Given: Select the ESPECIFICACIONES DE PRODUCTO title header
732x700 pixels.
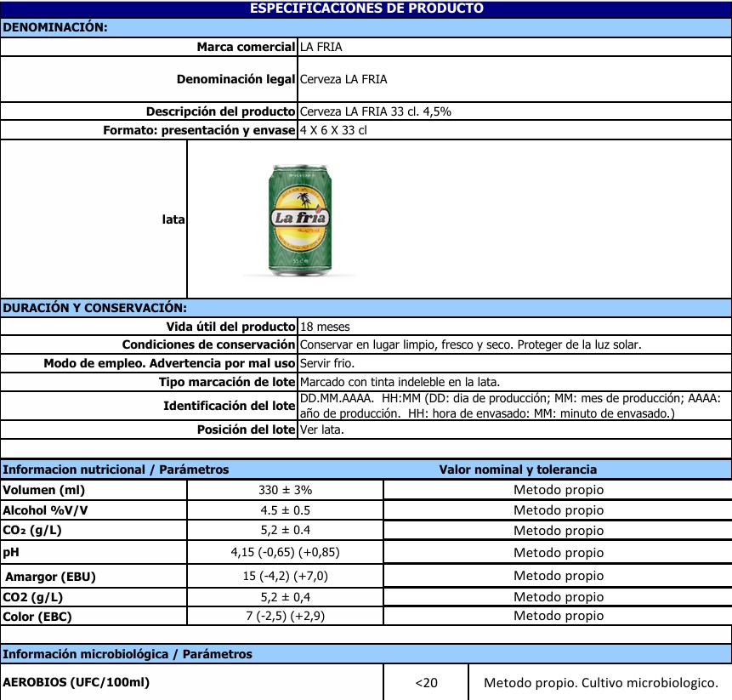Looking at the screenshot, I should click(x=366, y=9).
